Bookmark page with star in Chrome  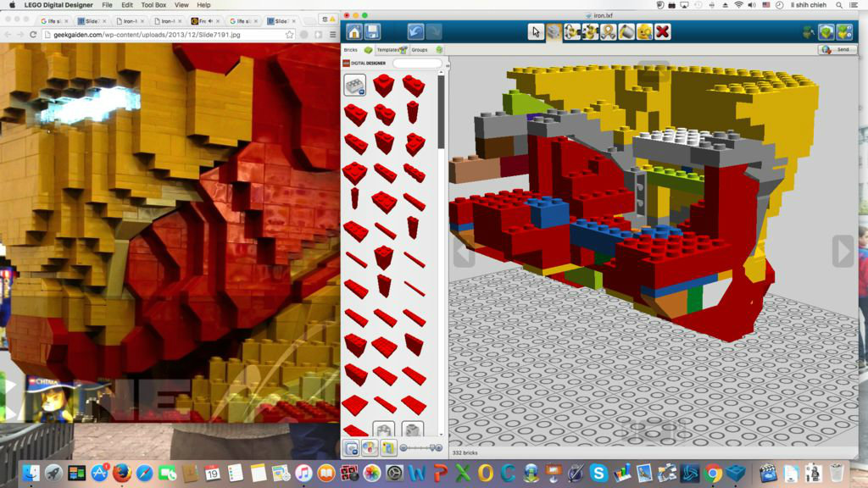point(290,34)
